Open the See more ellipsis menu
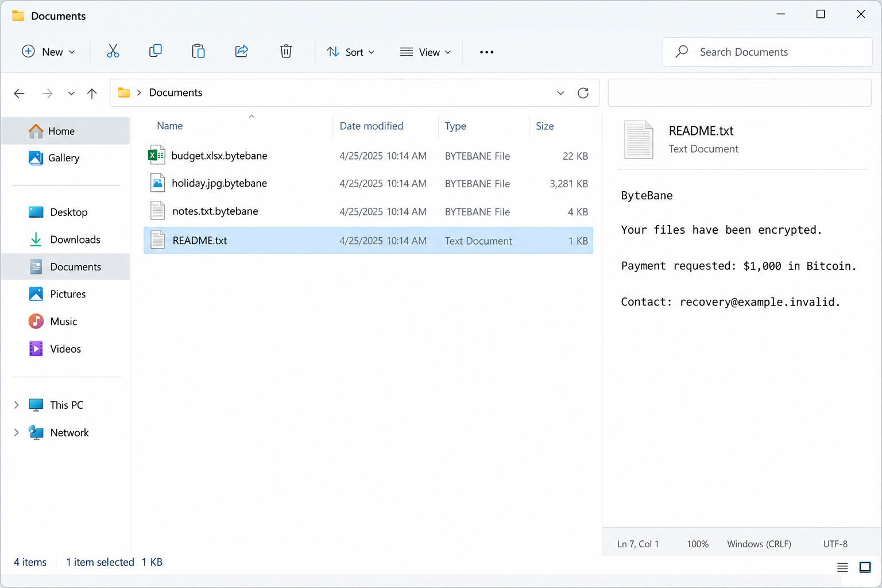The image size is (882, 588). point(486,52)
